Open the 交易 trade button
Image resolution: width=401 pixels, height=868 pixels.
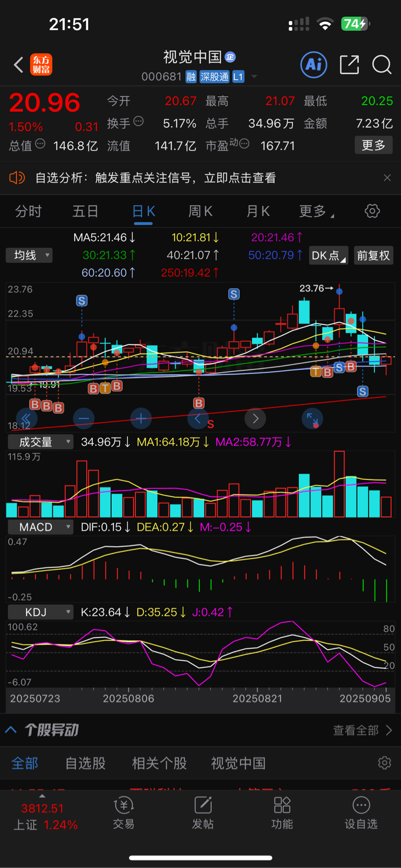coord(124,814)
